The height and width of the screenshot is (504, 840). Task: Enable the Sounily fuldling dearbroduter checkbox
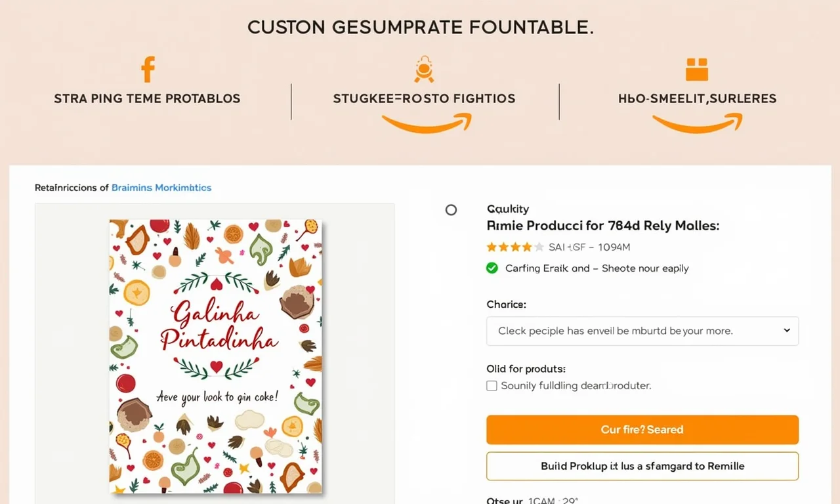tap(492, 386)
